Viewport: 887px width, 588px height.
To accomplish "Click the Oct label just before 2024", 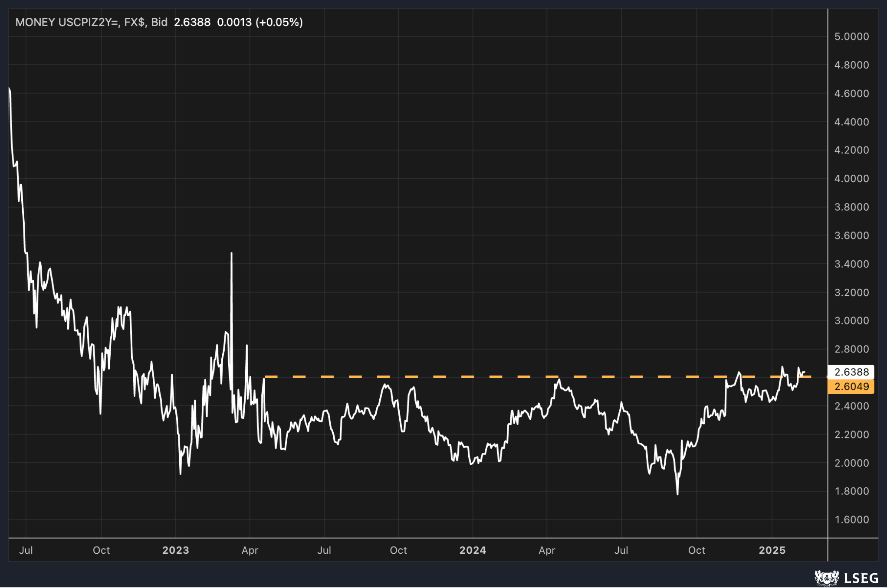I will coord(398,550).
